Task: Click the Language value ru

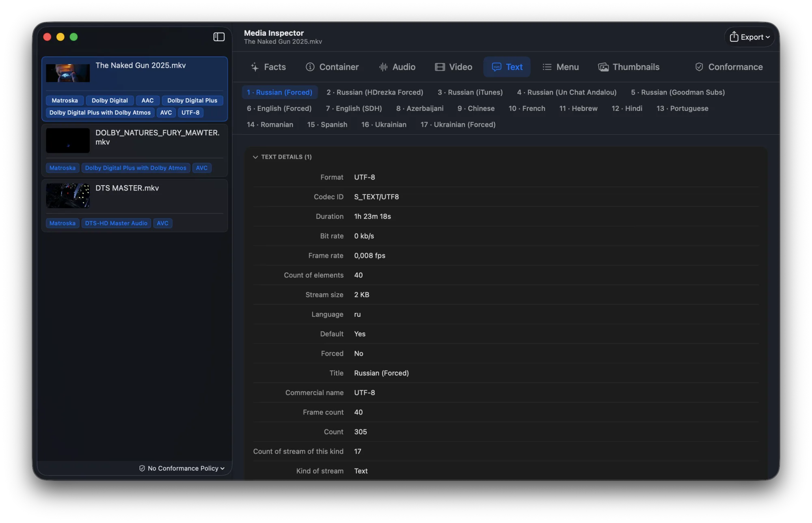Action: tap(357, 314)
